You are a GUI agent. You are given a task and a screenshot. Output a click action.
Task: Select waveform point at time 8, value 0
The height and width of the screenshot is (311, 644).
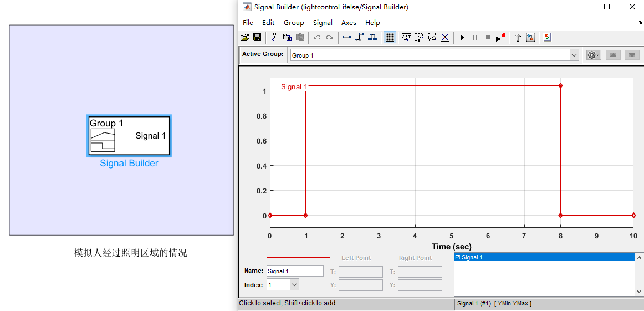point(560,215)
